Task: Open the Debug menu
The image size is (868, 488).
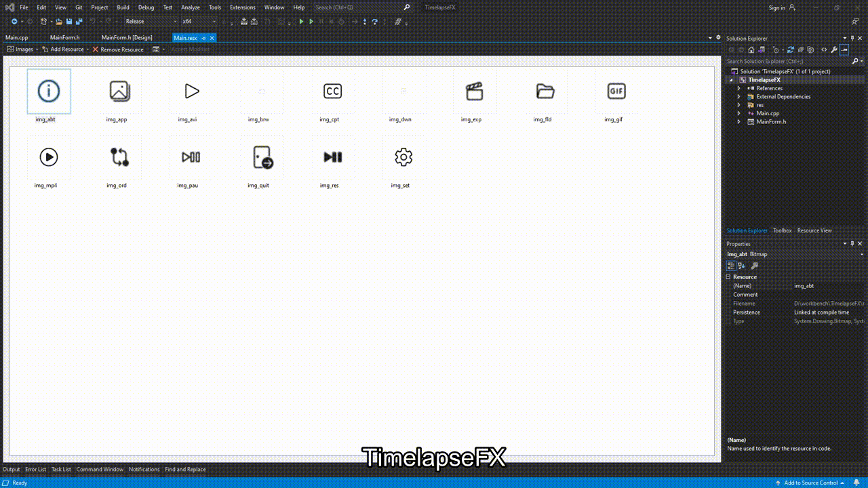Action: (x=146, y=7)
